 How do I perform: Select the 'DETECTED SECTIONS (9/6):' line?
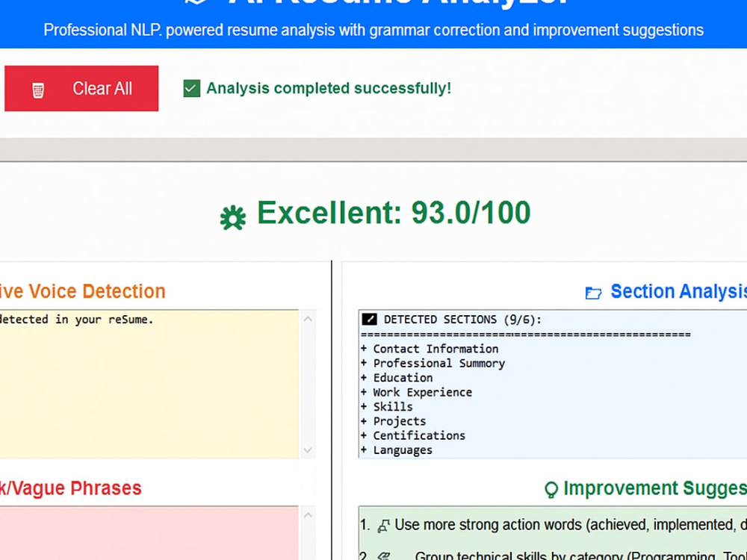coord(462,320)
